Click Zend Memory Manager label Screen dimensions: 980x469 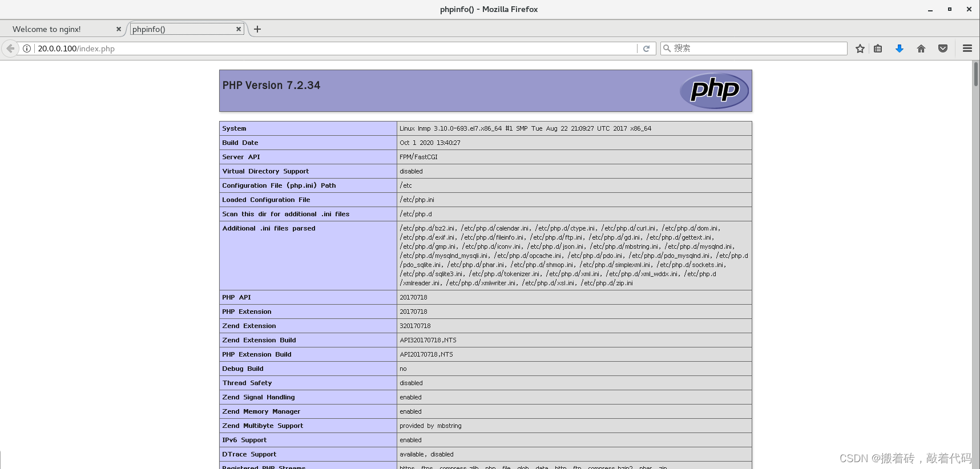tap(261, 411)
